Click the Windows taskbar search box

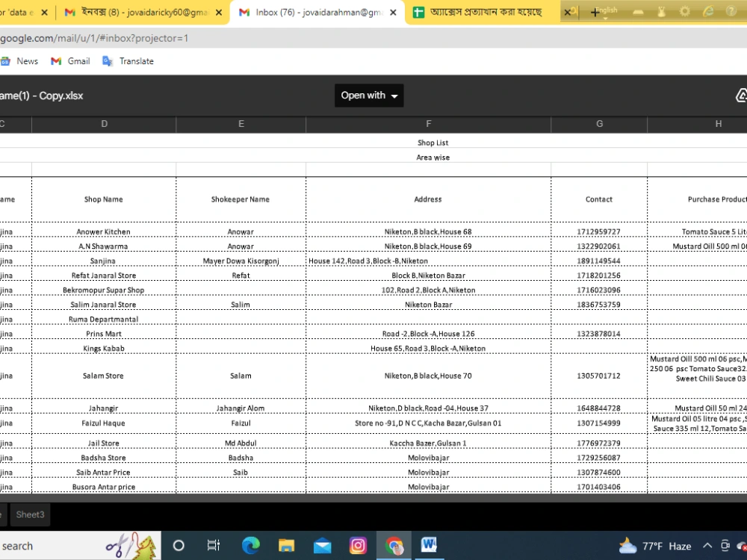coord(80,546)
